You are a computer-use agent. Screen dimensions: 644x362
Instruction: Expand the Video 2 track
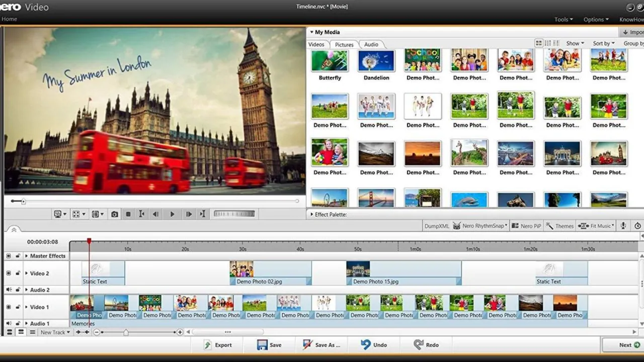click(x=27, y=274)
